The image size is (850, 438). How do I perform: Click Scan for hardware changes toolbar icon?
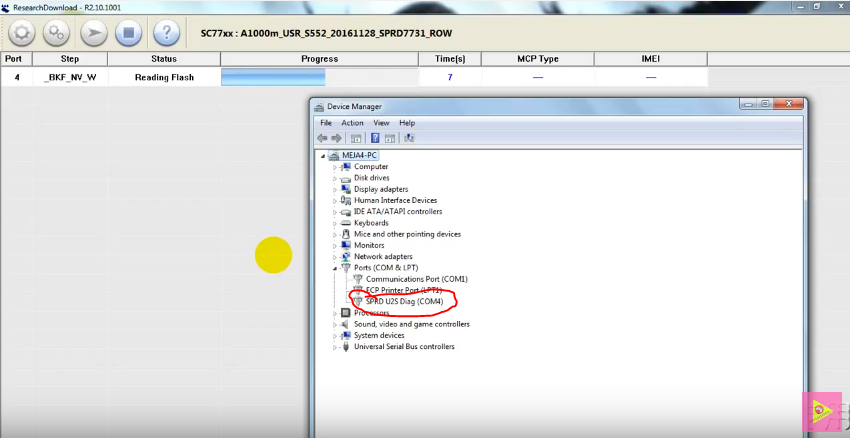click(409, 138)
